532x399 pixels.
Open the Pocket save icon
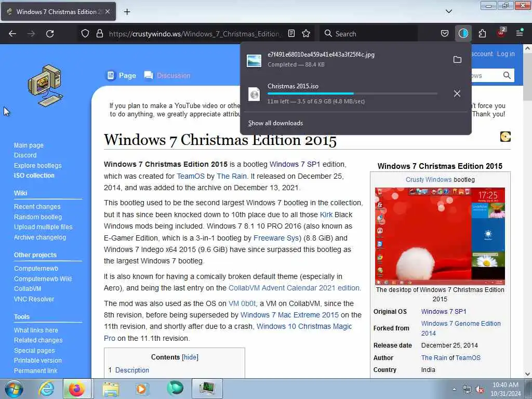coord(445,34)
